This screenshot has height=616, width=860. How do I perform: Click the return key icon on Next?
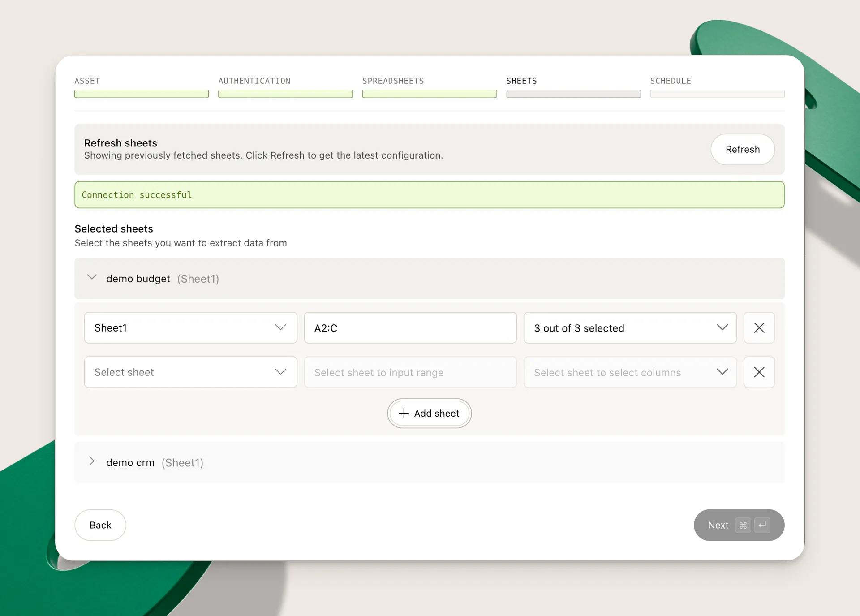coord(762,525)
